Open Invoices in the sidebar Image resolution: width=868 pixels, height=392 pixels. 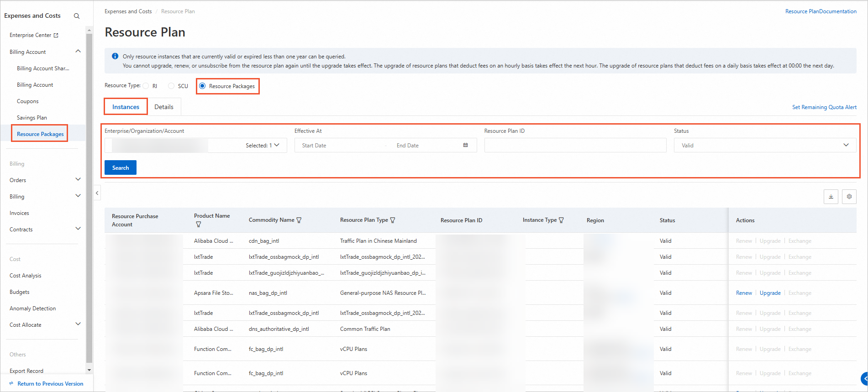tap(19, 213)
